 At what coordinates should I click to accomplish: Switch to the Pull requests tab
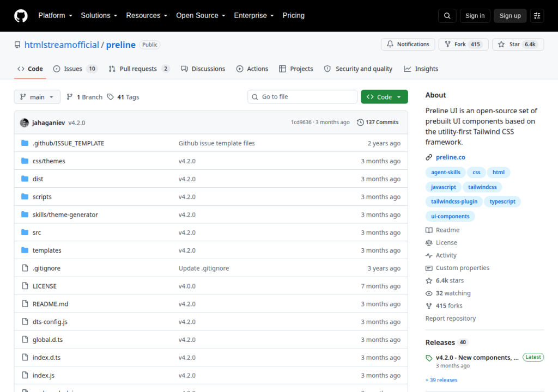(x=139, y=69)
